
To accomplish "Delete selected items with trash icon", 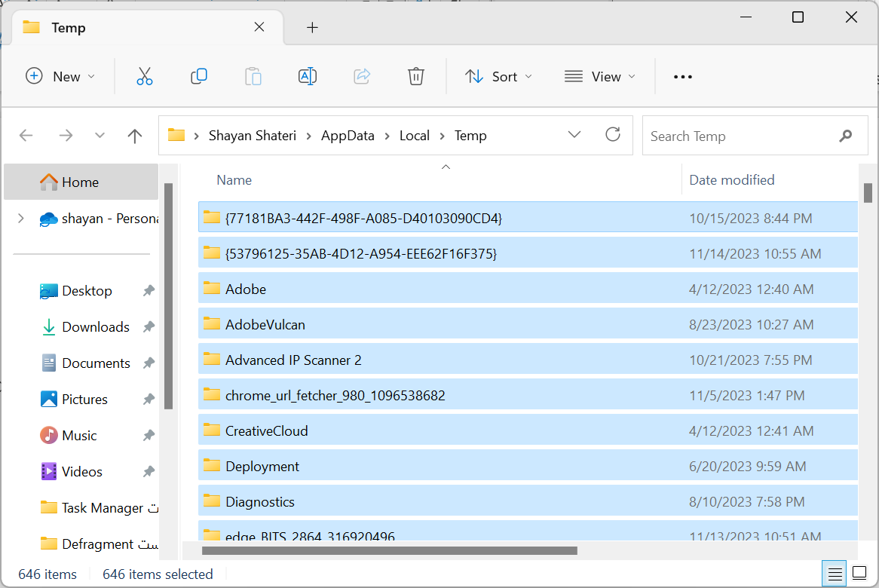I will [416, 76].
